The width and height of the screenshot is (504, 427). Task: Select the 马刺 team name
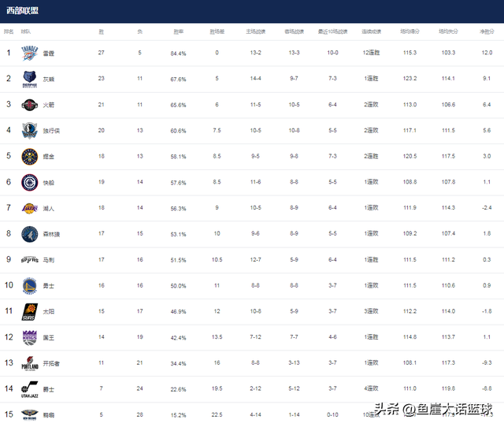tap(49, 260)
